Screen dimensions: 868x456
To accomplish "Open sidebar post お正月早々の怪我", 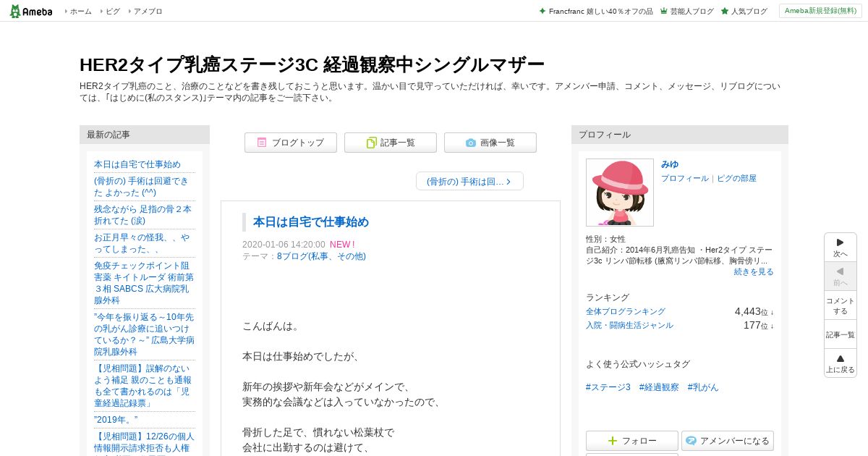I will (142, 243).
